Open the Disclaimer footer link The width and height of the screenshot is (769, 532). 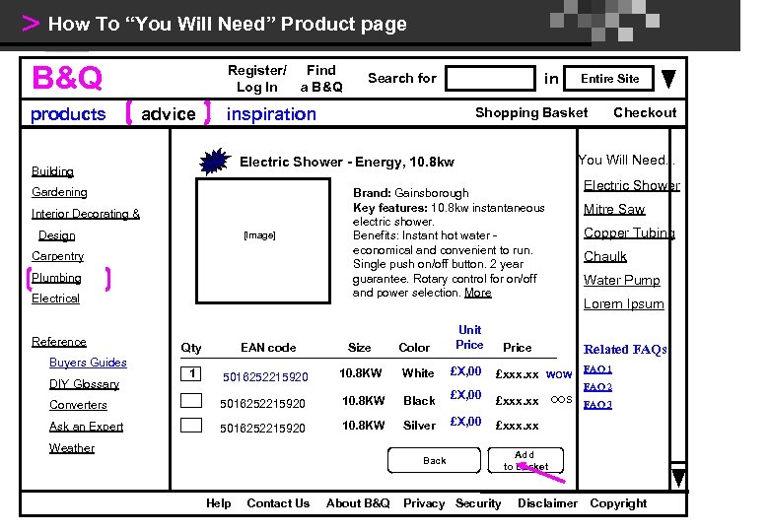tap(547, 503)
